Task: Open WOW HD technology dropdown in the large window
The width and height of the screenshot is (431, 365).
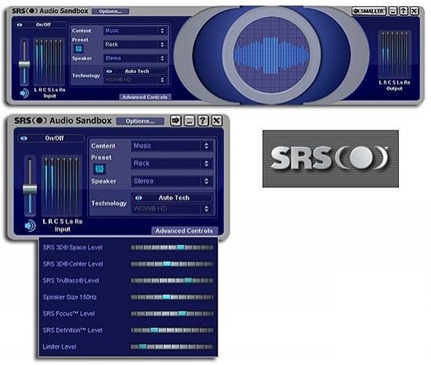Action: [x=135, y=80]
